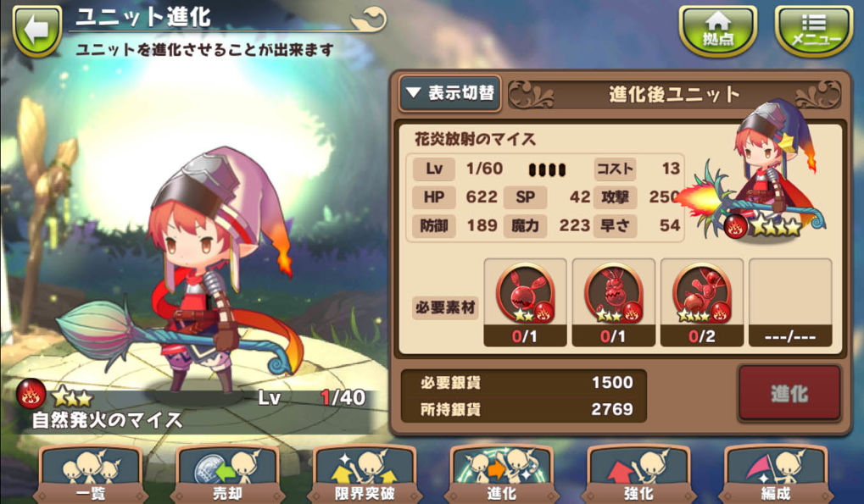This screenshot has height=504, width=864.
Task: Tap the green back arrow button
Action: 37,30
